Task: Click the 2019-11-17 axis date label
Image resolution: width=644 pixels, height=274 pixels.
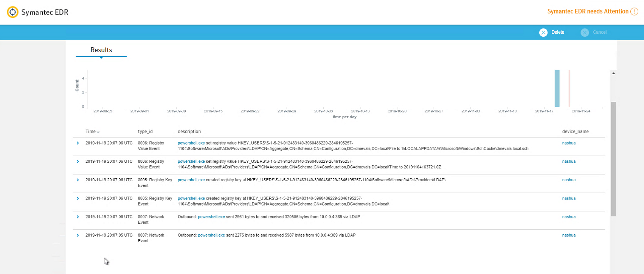Action: [x=544, y=111]
